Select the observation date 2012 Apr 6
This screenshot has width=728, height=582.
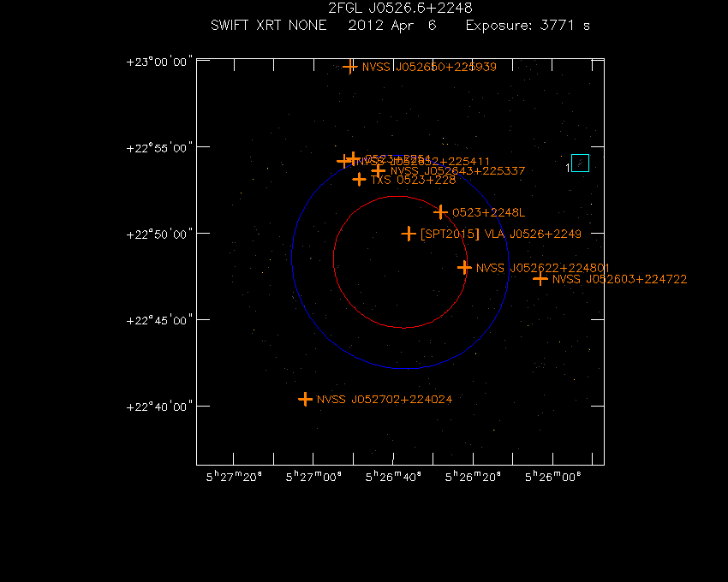(x=392, y=25)
